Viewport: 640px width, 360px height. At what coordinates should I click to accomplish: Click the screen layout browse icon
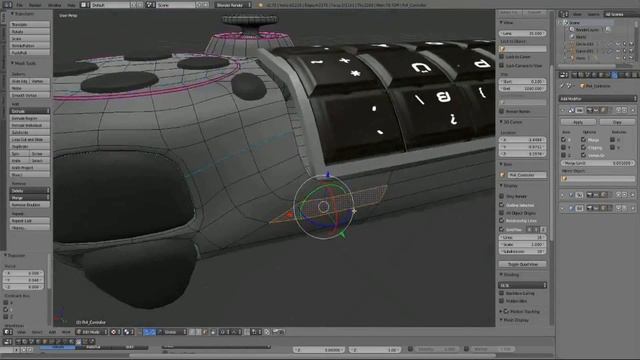pos(84,5)
